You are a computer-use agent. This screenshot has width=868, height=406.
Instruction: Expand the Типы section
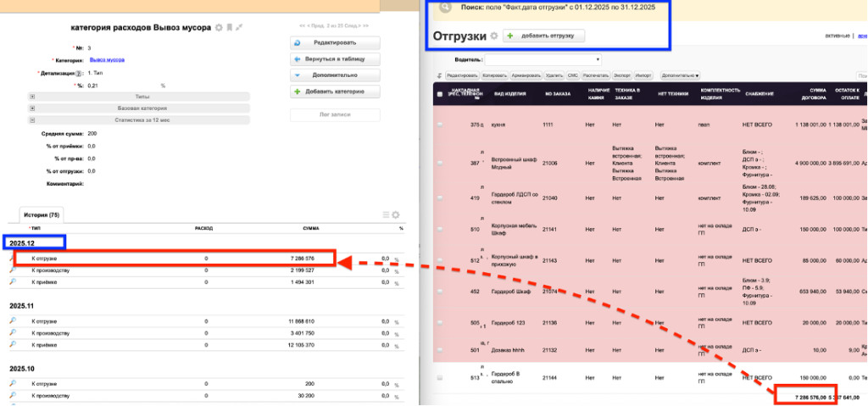(32, 97)
